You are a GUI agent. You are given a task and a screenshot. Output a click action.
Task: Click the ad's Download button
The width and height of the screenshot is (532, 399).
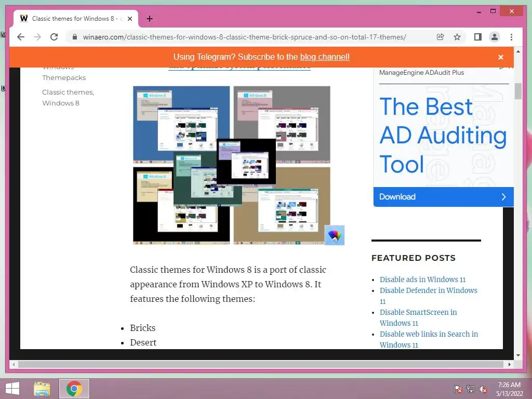pos(444,197)
